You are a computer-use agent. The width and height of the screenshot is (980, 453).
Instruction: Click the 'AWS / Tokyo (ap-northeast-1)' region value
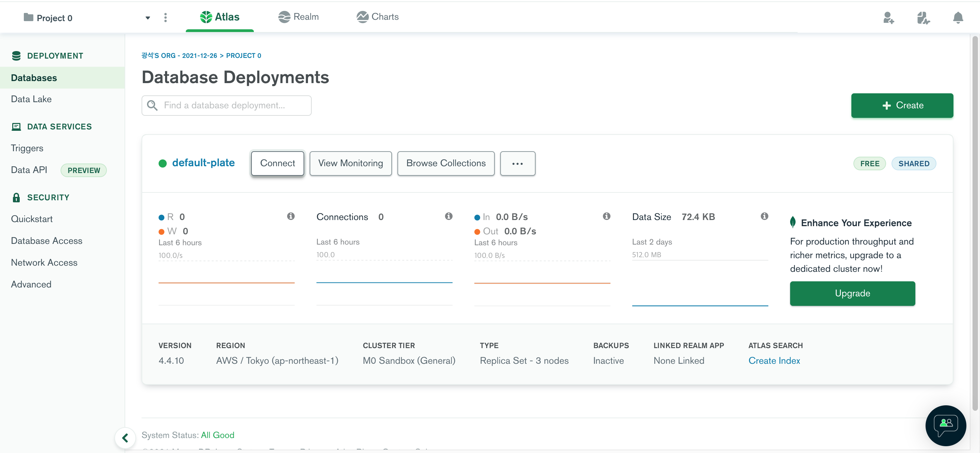(x=277, y=360)
